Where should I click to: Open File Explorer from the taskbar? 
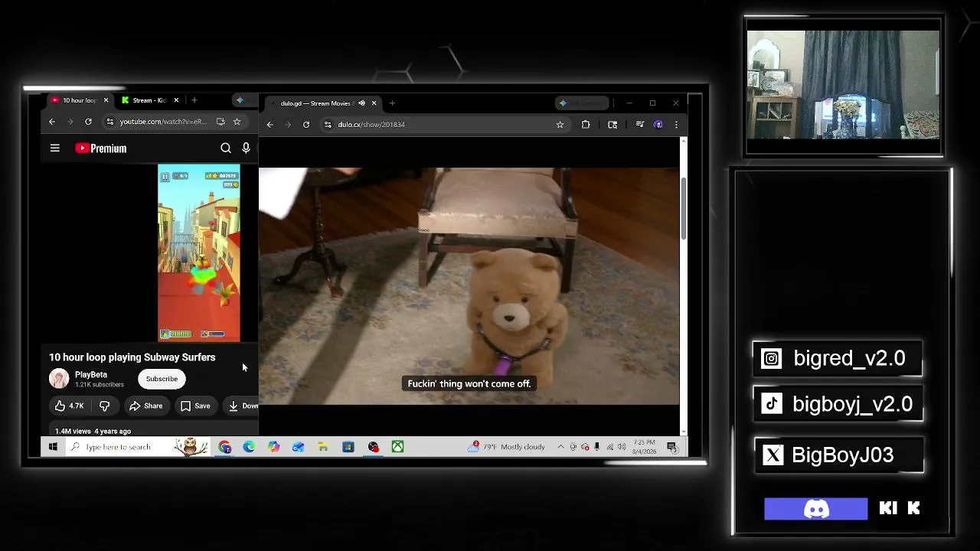(x=323, y=447)
